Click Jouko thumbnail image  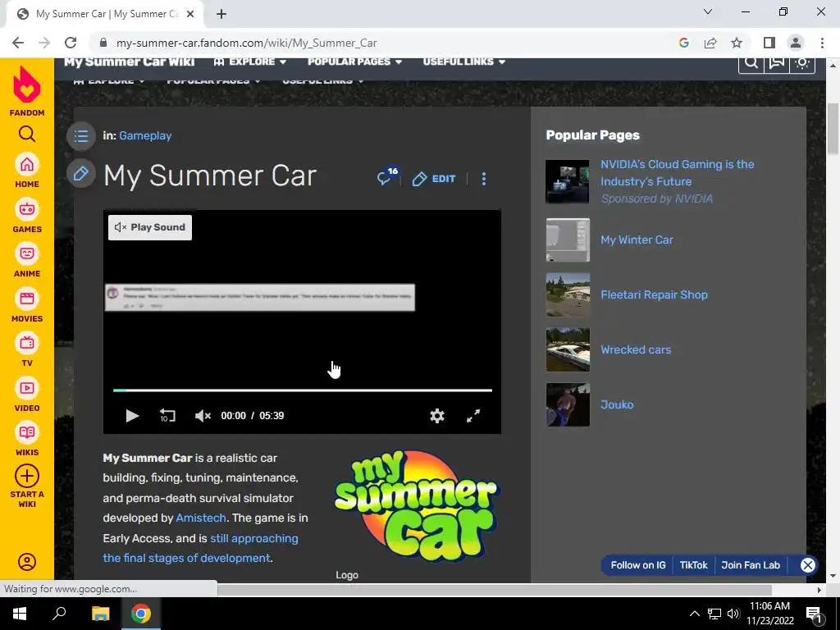click(568, 404)
